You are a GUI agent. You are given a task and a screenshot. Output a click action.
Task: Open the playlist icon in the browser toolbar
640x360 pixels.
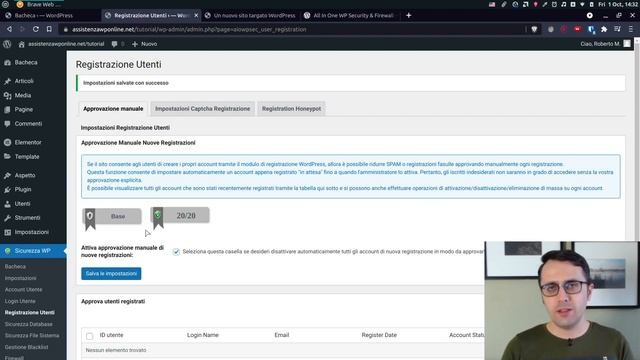click(x=618, y=29)
